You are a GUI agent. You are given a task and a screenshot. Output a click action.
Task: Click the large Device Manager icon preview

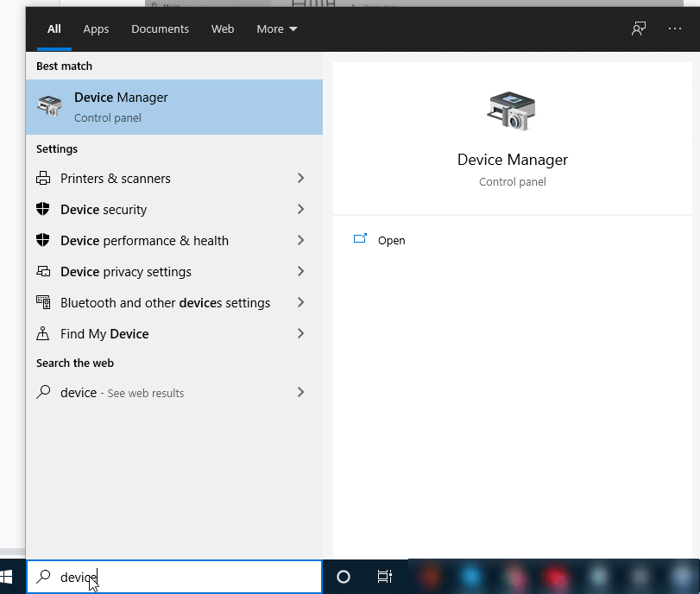(512, 111)
